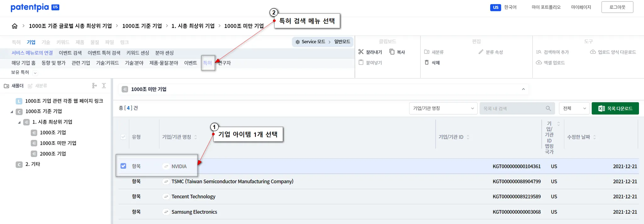Screen dimensions: 644x224
Task: Click the link icon beside Samsung Electronics
Action: (166, 212)
